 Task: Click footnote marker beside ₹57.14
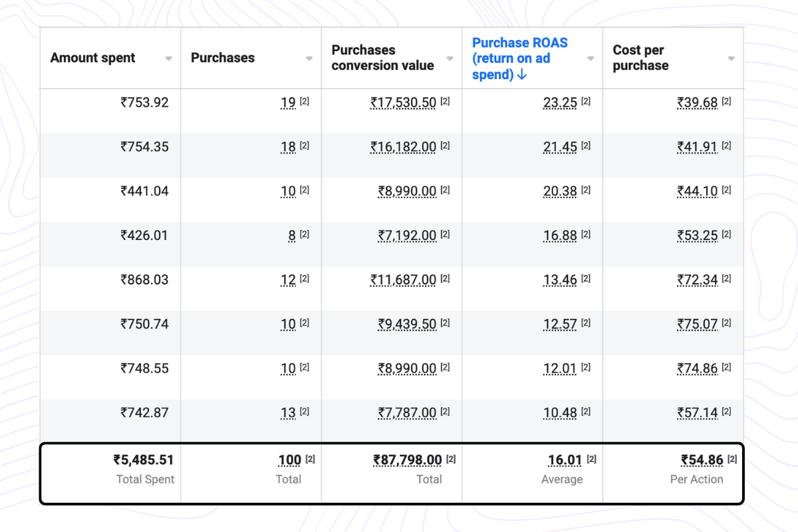coord(727,412)
